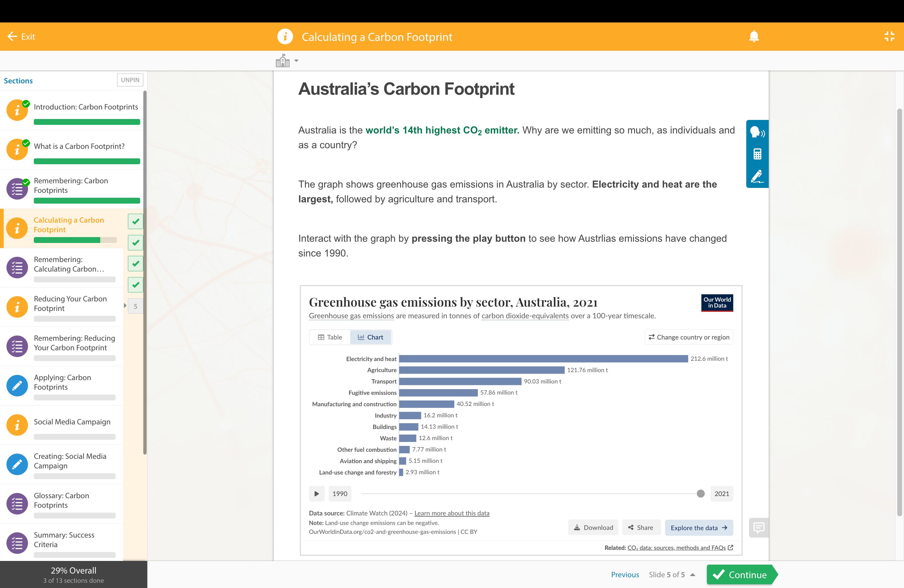Click the lesson info icon in header

tap(285, 37)
